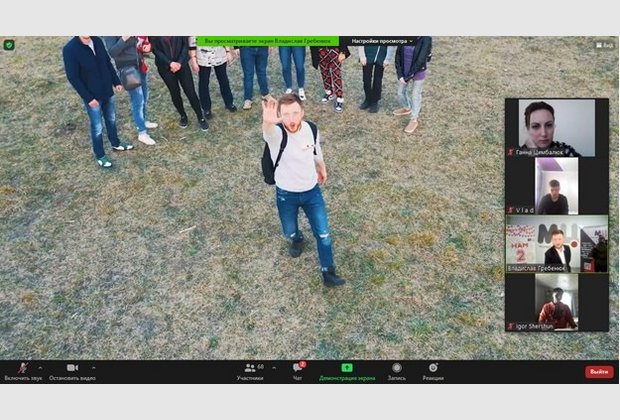Screen dimensions: 620x420
Task: Click the green screen-sharing banner Владислав Гребенюк
Action: (x=268, y=41)
